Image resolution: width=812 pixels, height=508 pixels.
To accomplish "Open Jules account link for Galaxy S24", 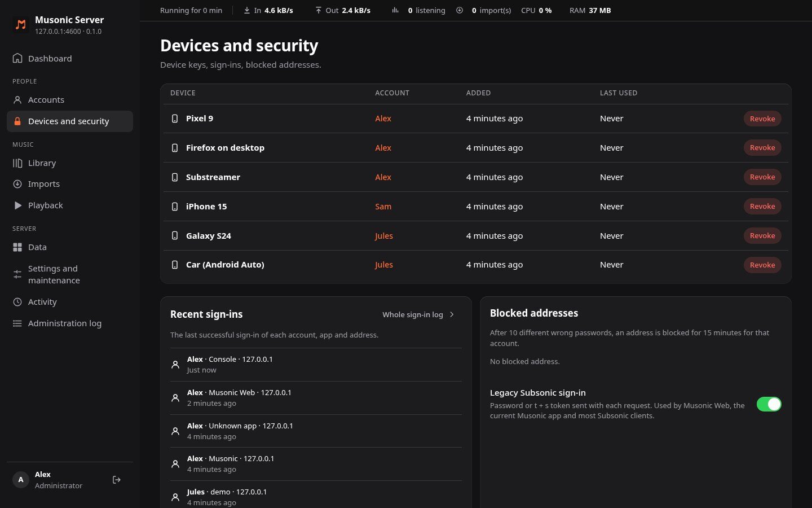I will (384, 236).
